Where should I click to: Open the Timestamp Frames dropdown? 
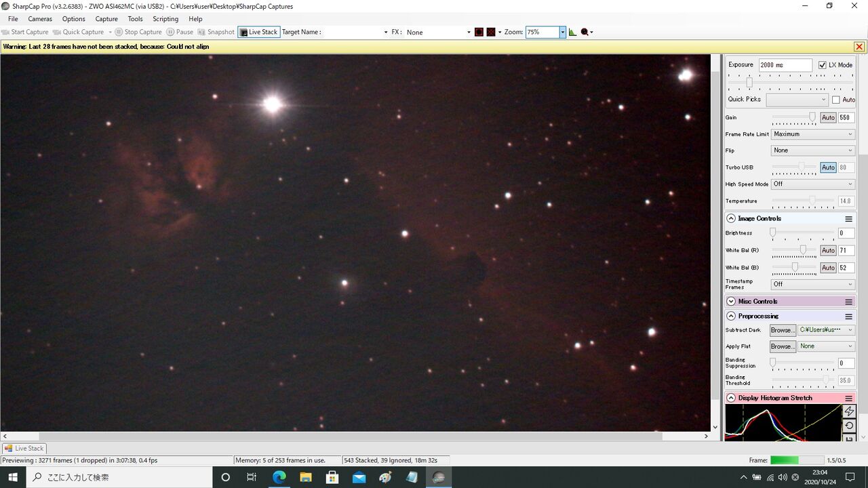(x=813, y=284)
